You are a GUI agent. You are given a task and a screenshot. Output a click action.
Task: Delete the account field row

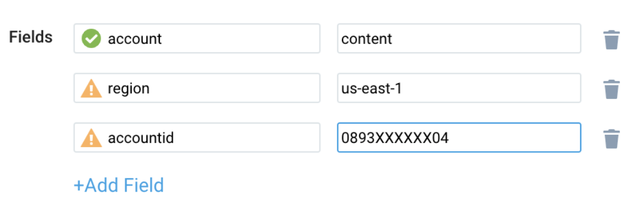click(611, 39)
